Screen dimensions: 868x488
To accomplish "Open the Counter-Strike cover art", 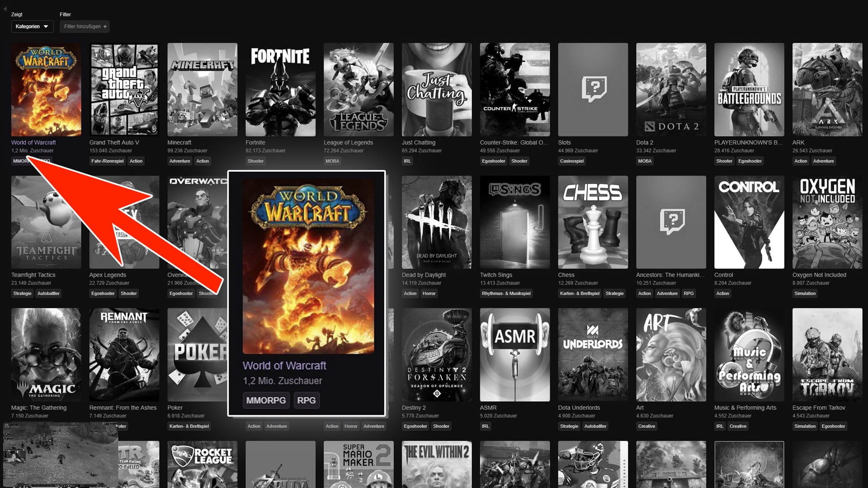I will [515, 89].
